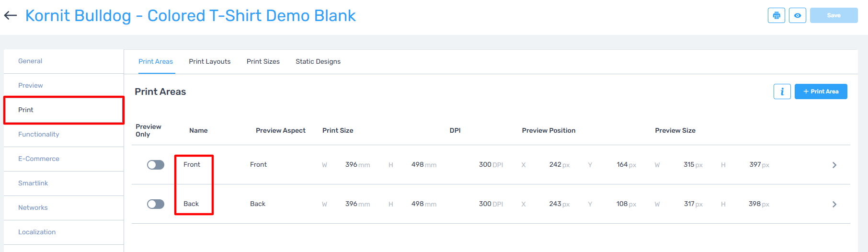
Task: Open the E-Commerce sidebar section
Action: [39, 159]
